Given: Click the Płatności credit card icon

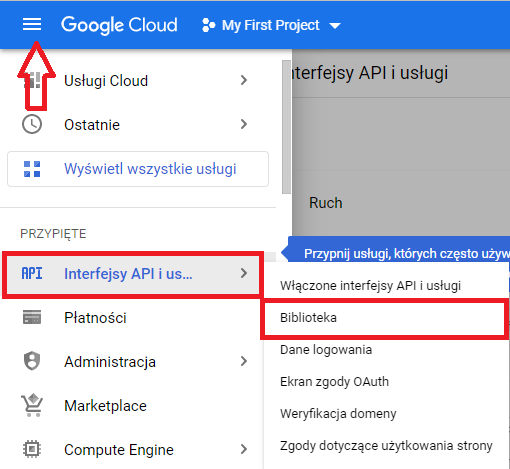Looking at the screenshot, I should point(32,317).
